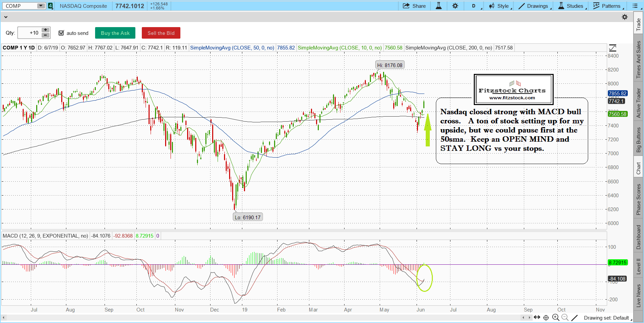
Task: Select the line drawing tool at bottom
Action: (575, 318)
